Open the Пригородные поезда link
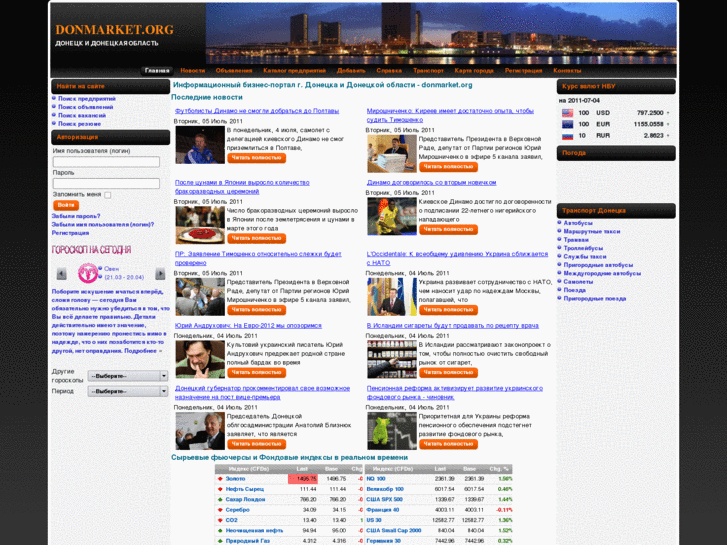Image resolution: width=727 pixels, height=545 pixels. point(594,298)
